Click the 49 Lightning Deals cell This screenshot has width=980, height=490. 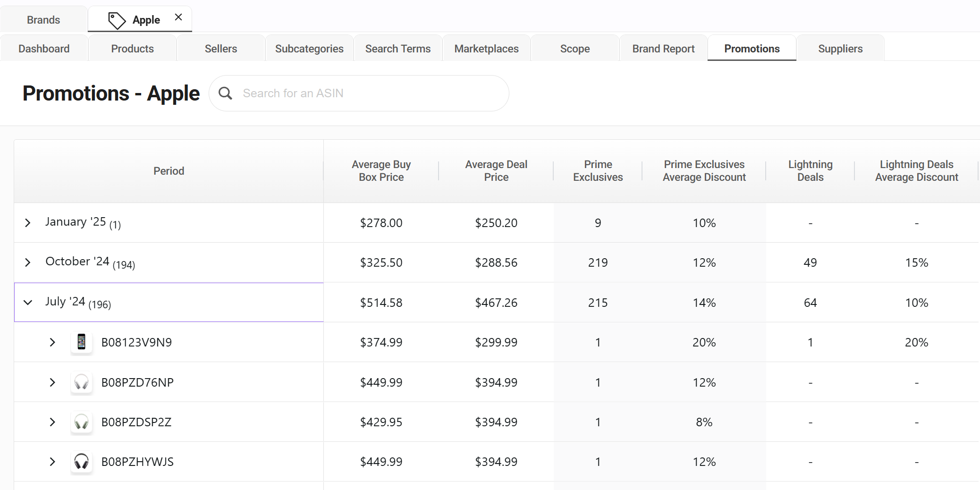pos(811,262)
